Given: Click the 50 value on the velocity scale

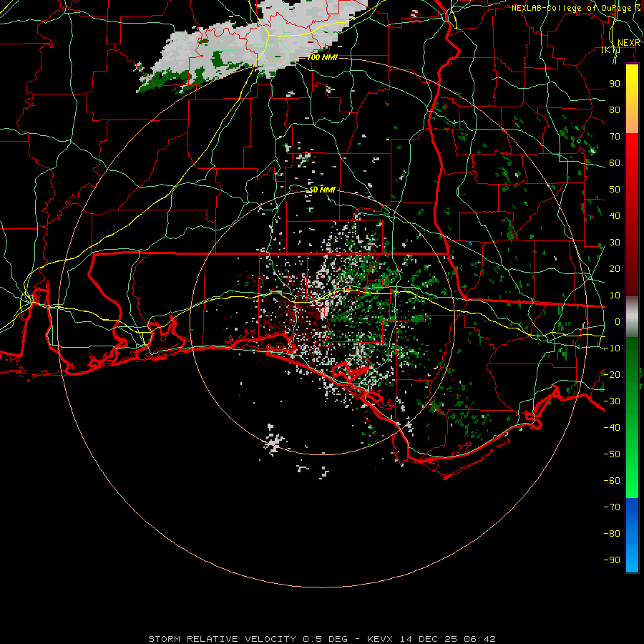Looking at the screenshot, I should (615, 190).
